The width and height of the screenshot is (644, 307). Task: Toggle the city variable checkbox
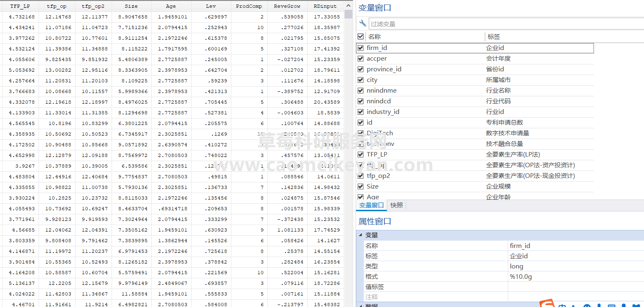pos(361,80)
